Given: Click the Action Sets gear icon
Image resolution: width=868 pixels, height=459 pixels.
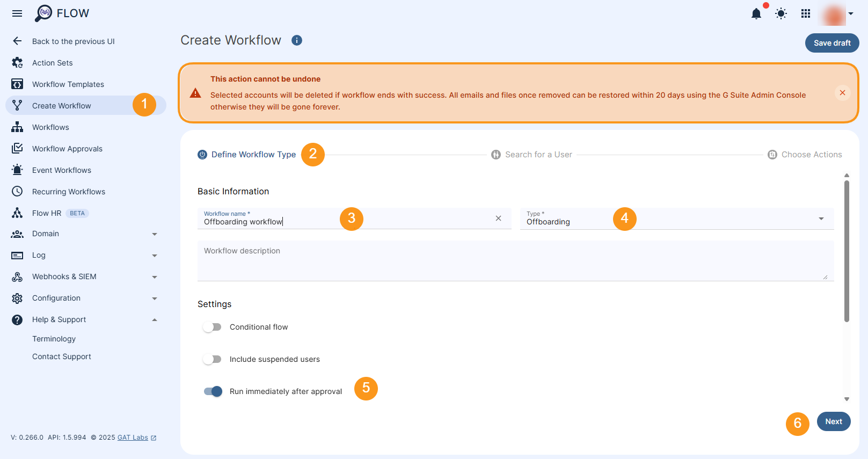Looking at the screenshot, I should 17,62.
